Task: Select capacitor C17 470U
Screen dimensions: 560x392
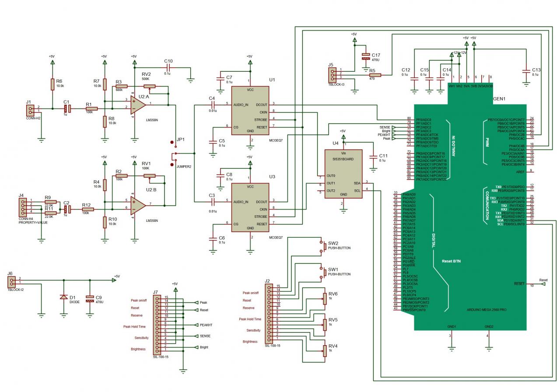Action: (x=366, y=57)
